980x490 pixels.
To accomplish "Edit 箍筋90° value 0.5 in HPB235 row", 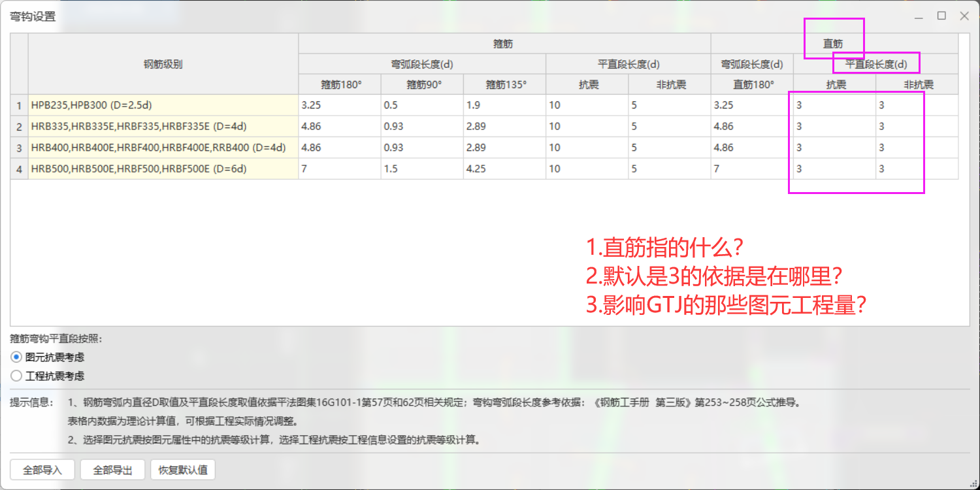I will point(422,105).
